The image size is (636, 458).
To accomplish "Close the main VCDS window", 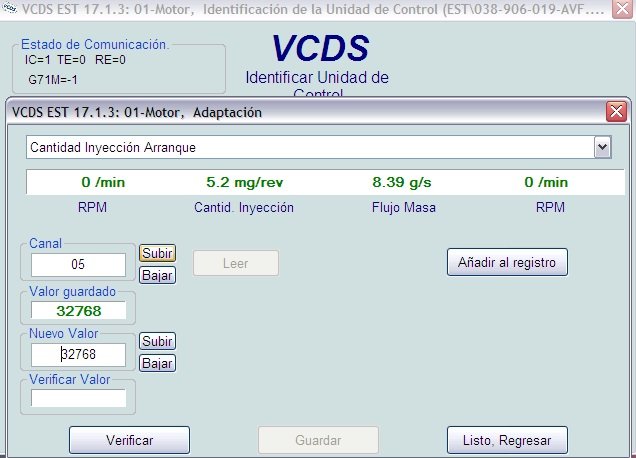I will 623,9.
